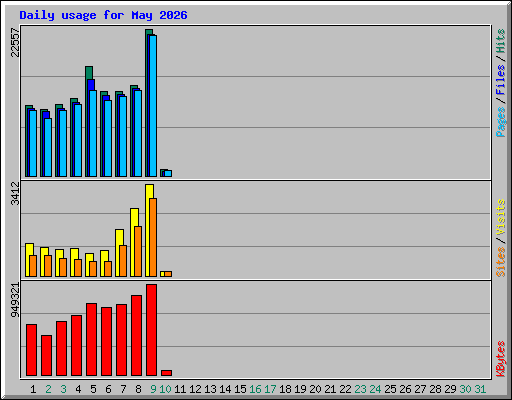The width and height of the screenshot is (512, 400).
Task: Click day label 7 on the x-axis
Action: pyautogui.click(x=123, y=389)
